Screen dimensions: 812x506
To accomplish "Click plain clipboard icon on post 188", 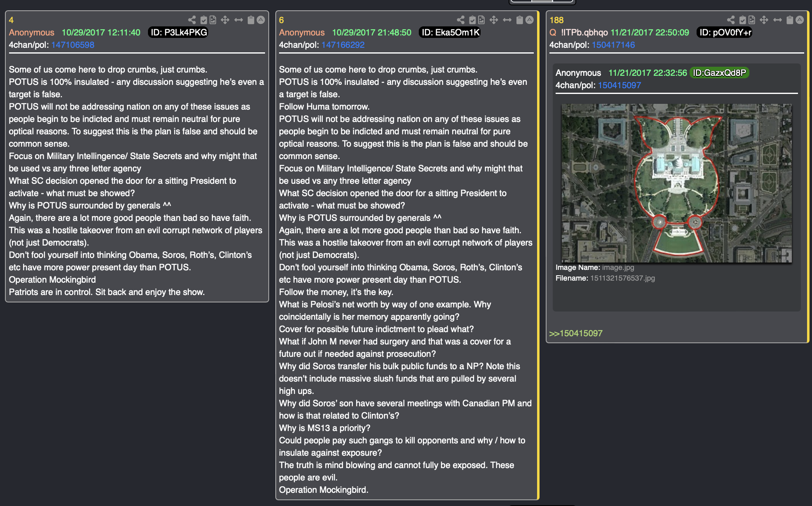I will click(790, 20).
